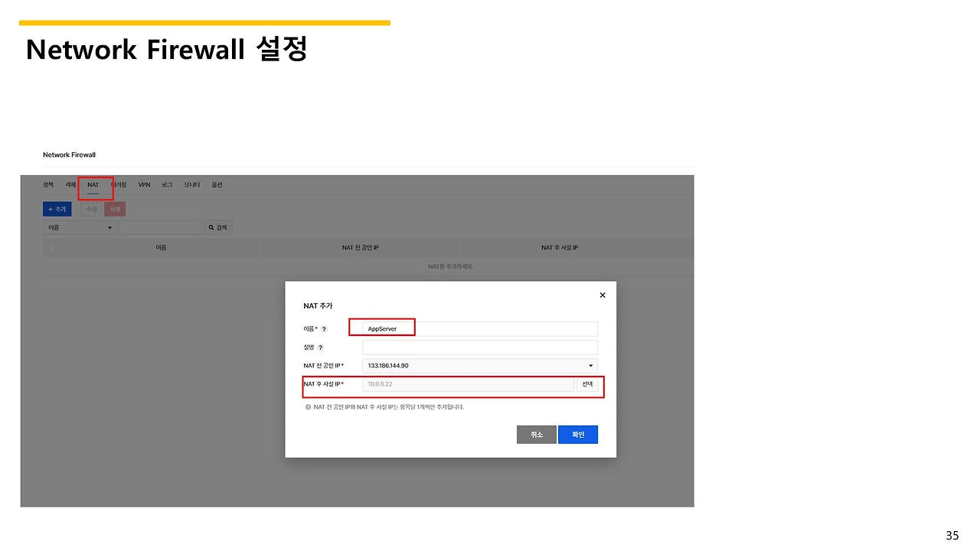Image resolution: width=980 pixels, height=551 pixels.
Task: Click the 선택 button for NAT 후 사설 IP
Action: point(587,383)
